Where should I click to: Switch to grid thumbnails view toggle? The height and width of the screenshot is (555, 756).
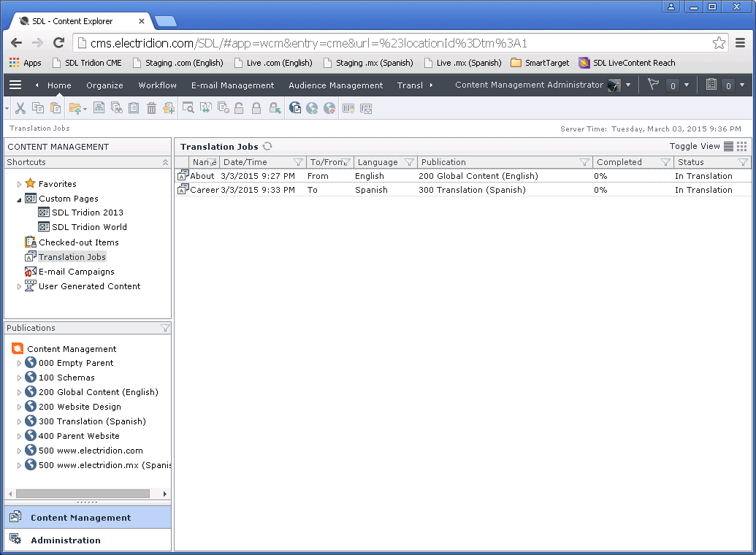[742, 147]
